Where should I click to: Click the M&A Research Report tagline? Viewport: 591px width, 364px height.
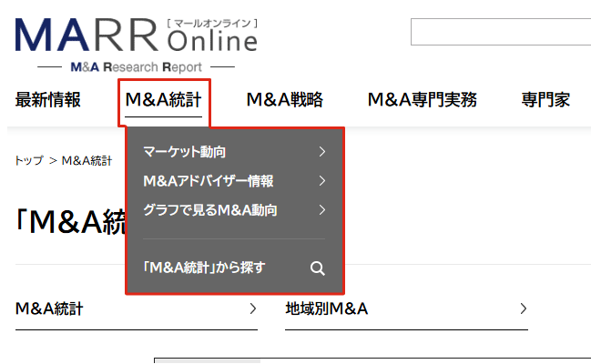pyautogui.click(x=136, y=67)
